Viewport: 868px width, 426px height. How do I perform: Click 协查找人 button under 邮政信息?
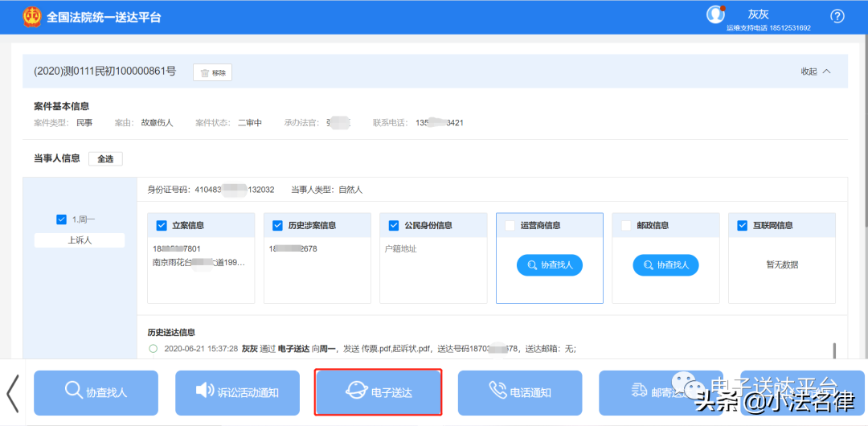click(x=666, y=265)
